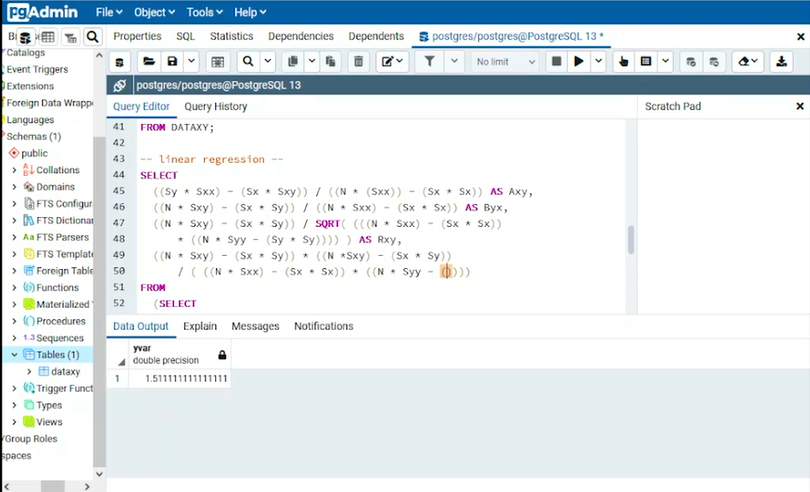
Task: Click the Delete trash can icon
Action: pyautogui.click(x=359, y=62)
